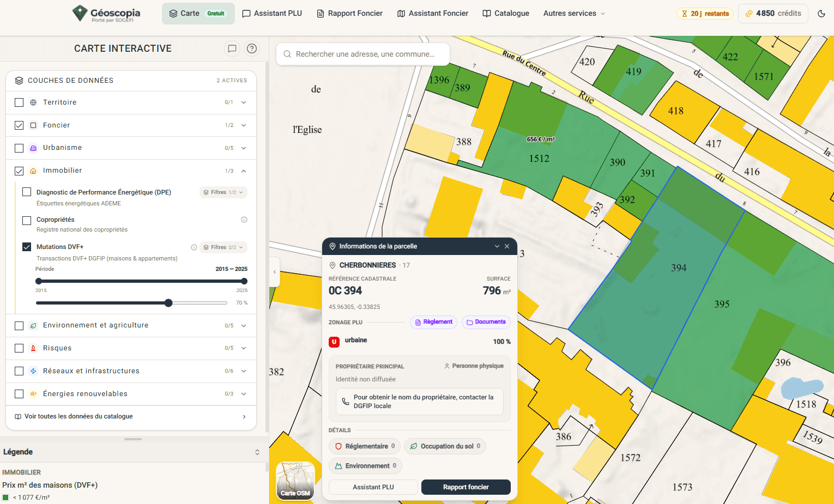Screen dimensions: 834x504
Task: Click the Documents button
Action: (x=486, y=322)
